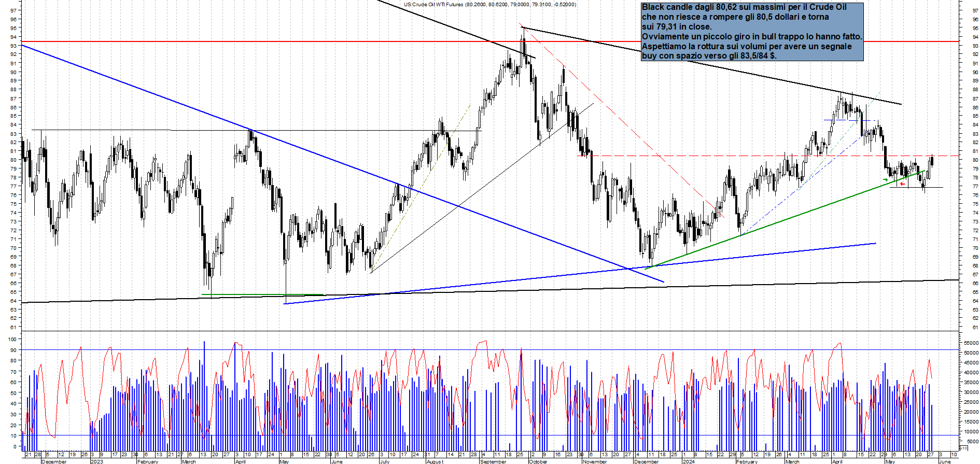980x464 pixels.
Task: Click the 50000 volume scale label
Action: pos(971,353)
